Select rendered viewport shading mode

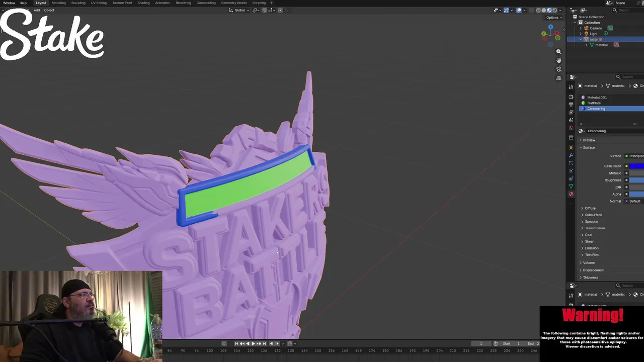[555, 10]
